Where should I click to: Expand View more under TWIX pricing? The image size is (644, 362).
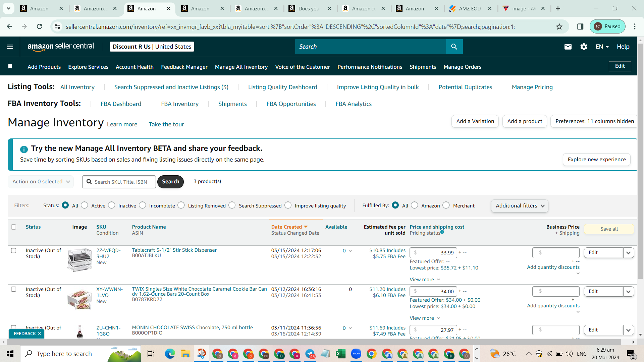click(425, 318)
